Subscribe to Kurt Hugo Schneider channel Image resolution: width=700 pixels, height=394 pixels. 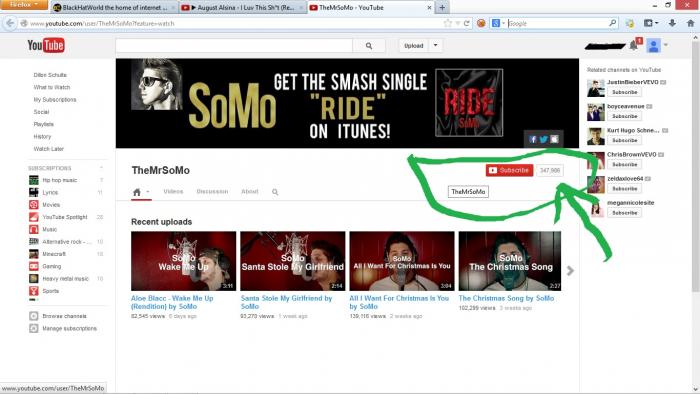tap(624, 140)
